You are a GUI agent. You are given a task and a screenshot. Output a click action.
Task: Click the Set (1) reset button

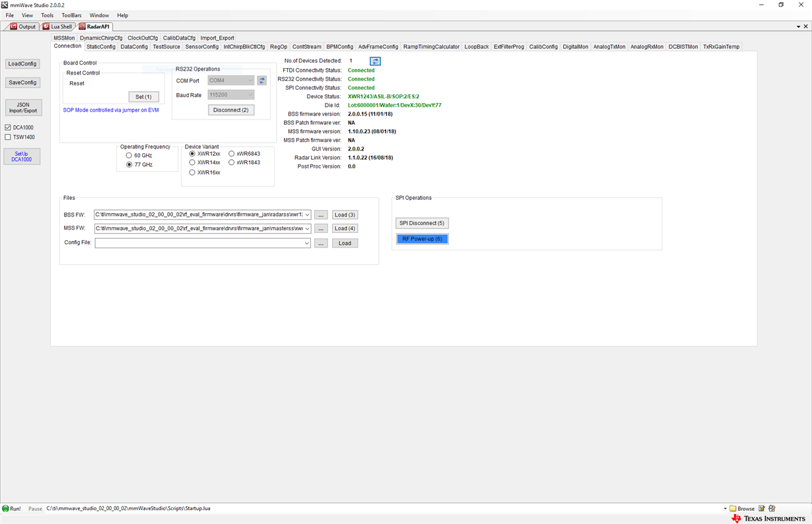(x=144, y=97)
